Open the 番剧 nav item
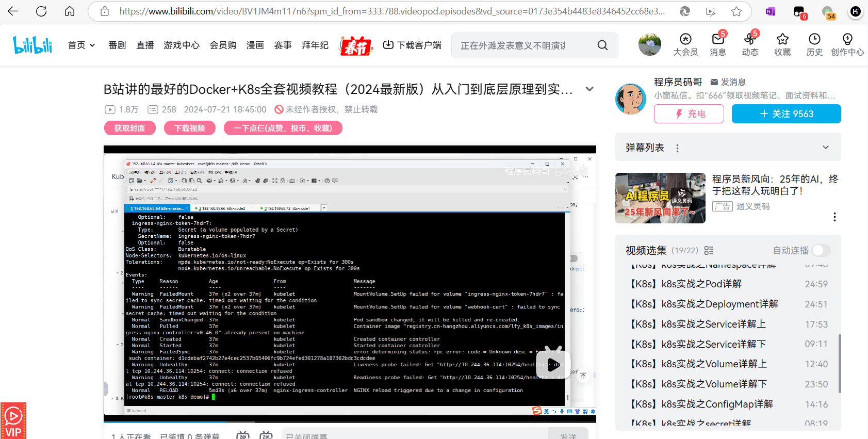868x439 pixels. pyautogui.click(x=117, y=45)
